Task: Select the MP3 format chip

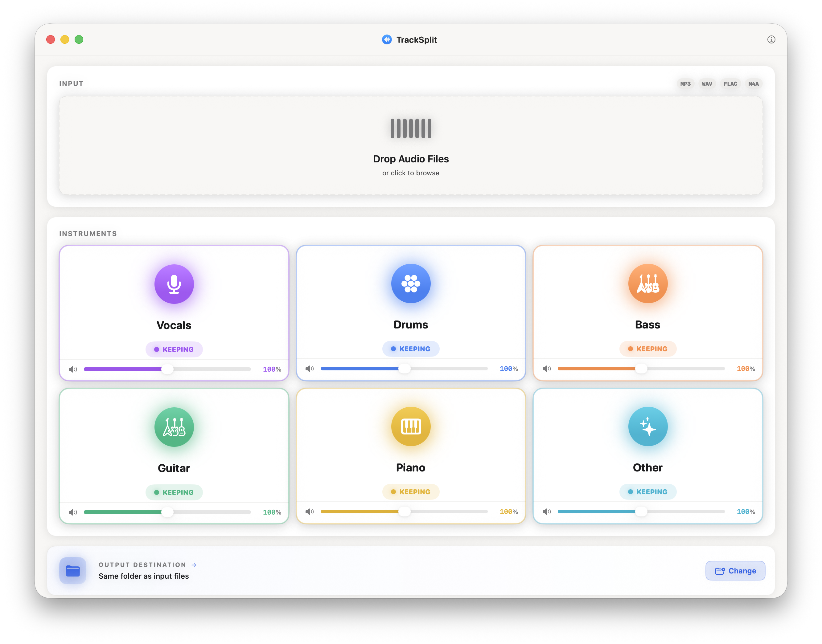Action: [685, 83]
